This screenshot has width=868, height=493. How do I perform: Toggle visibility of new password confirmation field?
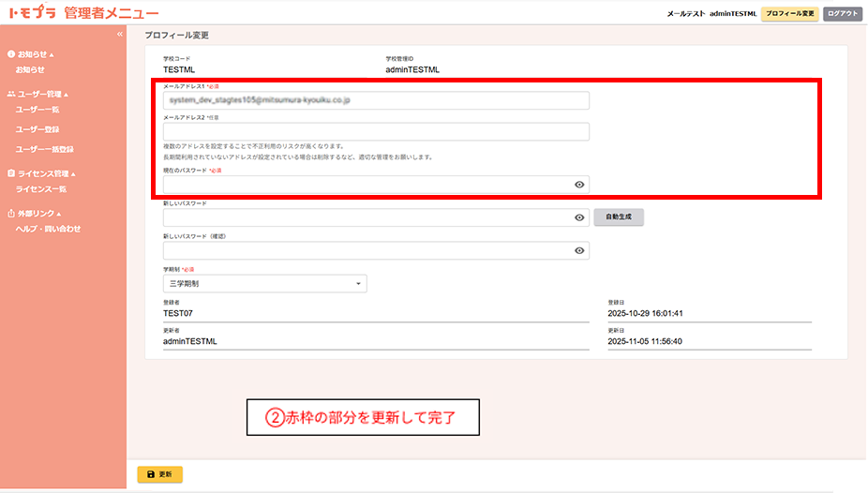click(x=579, y=250)
